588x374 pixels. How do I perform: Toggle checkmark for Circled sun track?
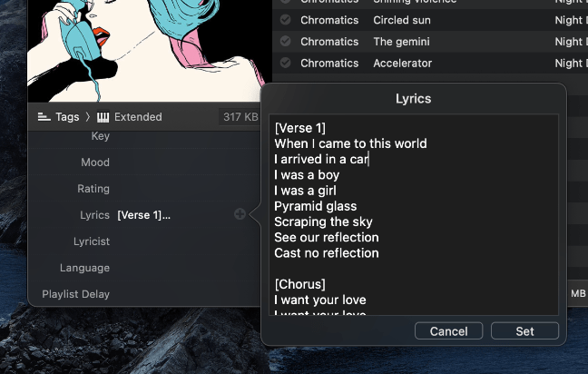click(x=285, y=19)
